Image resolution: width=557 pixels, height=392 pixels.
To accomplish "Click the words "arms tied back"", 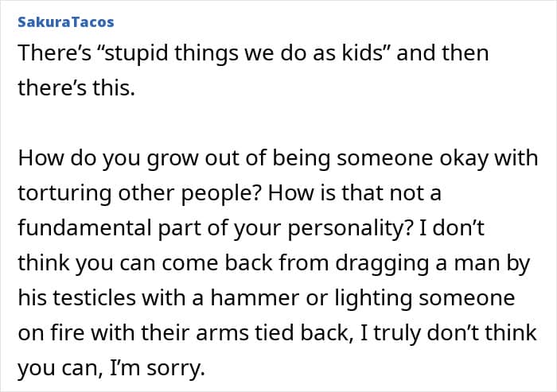I will (x=272, y=333).
